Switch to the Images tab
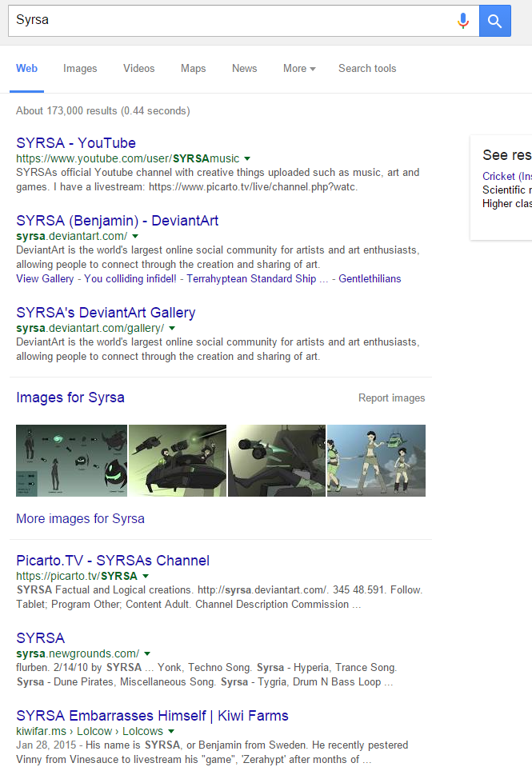532x779 pixels. tap(80, 69)
